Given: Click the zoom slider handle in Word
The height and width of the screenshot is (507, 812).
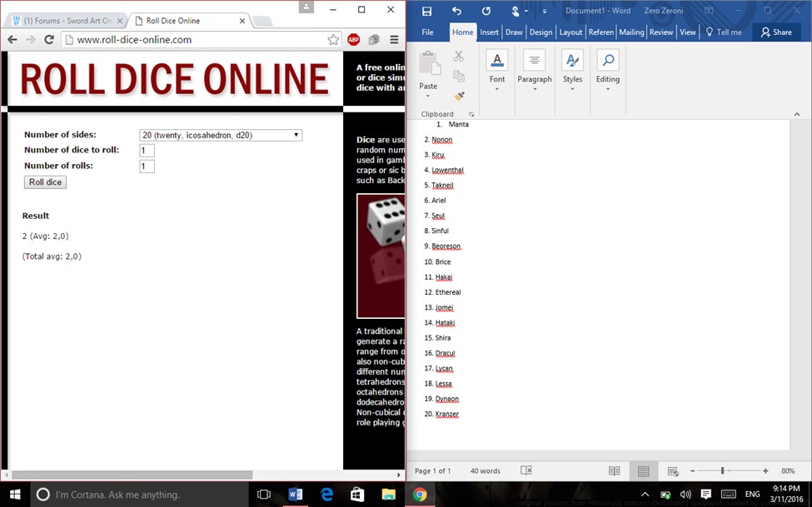Looking at the screenshot, I should pyautogui.click(x=722, y=470).
